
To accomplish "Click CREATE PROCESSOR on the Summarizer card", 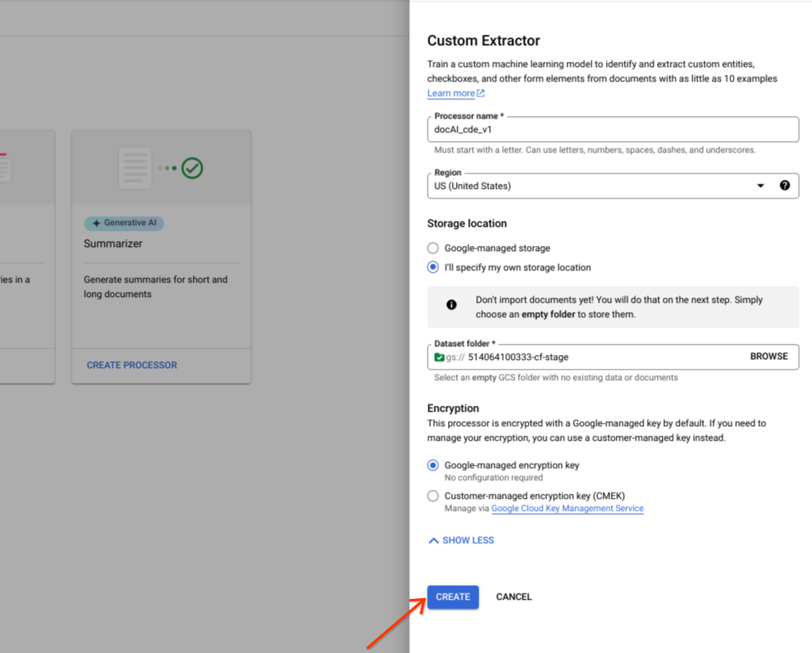I will [132, 365].
